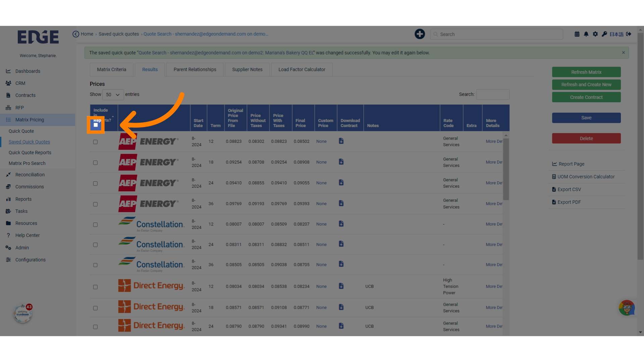Download contract for AEP Energy 24-term row
The height and width of the screenshot is (362, 644).
tap(341, 183)
